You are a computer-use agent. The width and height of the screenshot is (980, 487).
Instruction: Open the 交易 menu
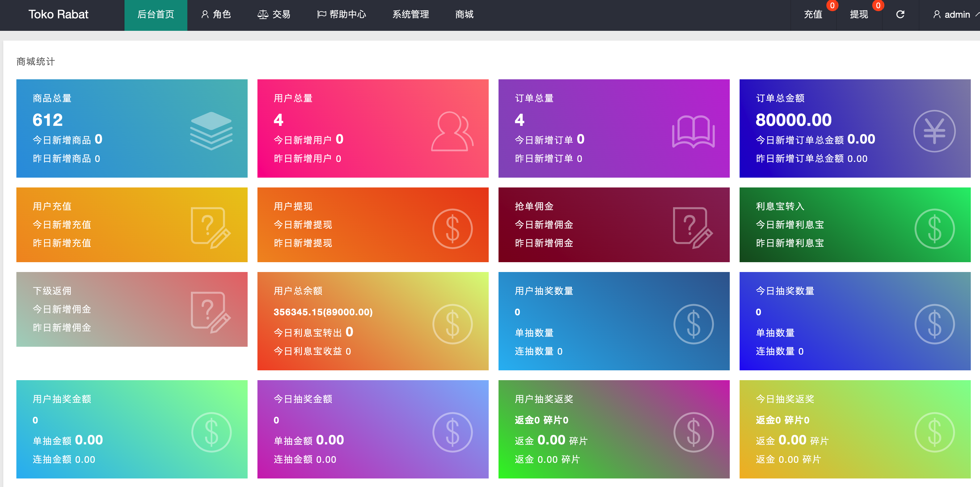(x=274, y=14)
